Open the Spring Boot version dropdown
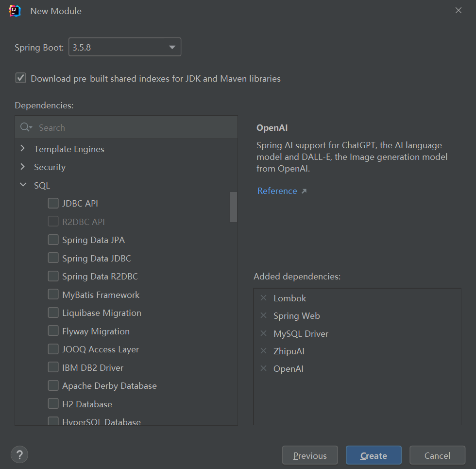Image resolution: width=476 pixels, height=469 pixels. point(124,47)
